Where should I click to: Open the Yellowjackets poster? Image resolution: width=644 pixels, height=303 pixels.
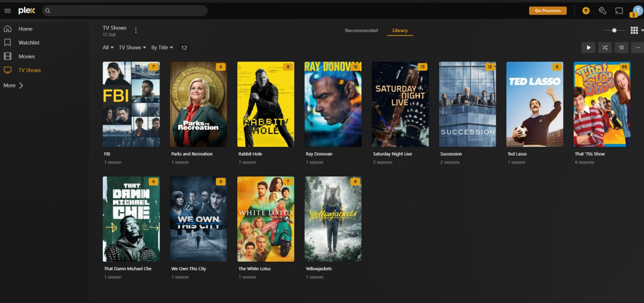(333, 219)
